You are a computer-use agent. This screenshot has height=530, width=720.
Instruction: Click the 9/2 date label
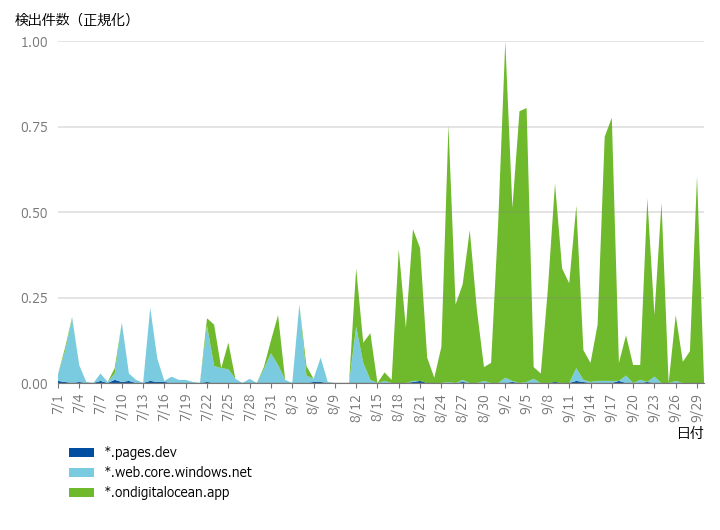[505, 404]
